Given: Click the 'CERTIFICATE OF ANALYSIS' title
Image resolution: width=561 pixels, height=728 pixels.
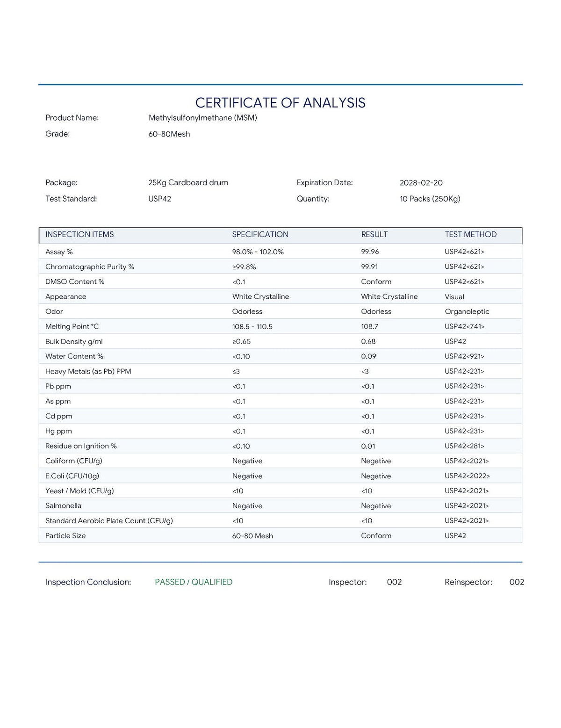Looking at the screenshot, I should pos(280,103).
